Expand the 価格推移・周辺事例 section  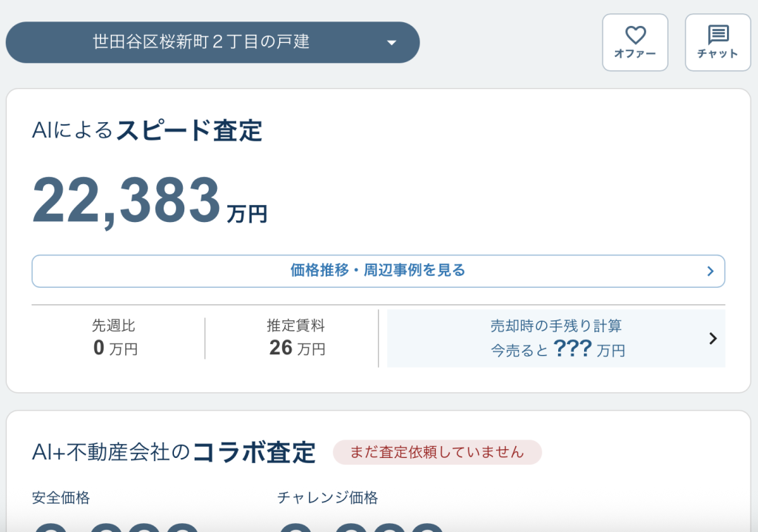coord(378,271)
